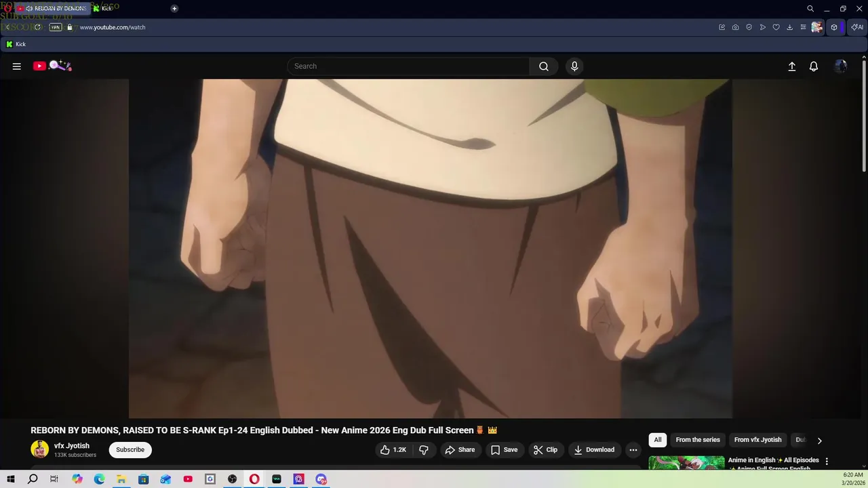Open options for Anime in English video
Viewport: 868px width, 488px height.
click(826, 462)
